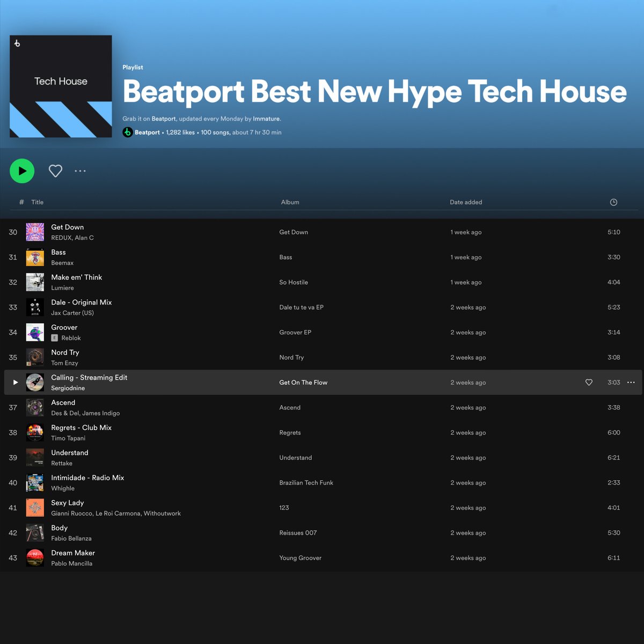Open the Bass track album art thumbnail
This screenshot has width=644, height=644.
tap(35, 257)
